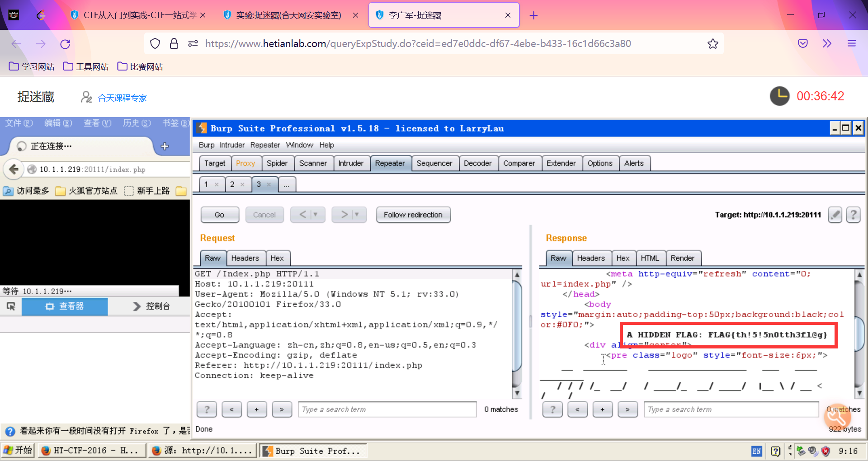The width and height of the screenshot is (868, 461).
Task: Click response search help button
Action: click(x=552, y=409)
